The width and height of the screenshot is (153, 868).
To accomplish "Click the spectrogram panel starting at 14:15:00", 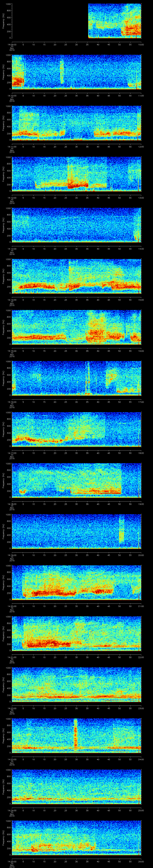I will [76, 327].
